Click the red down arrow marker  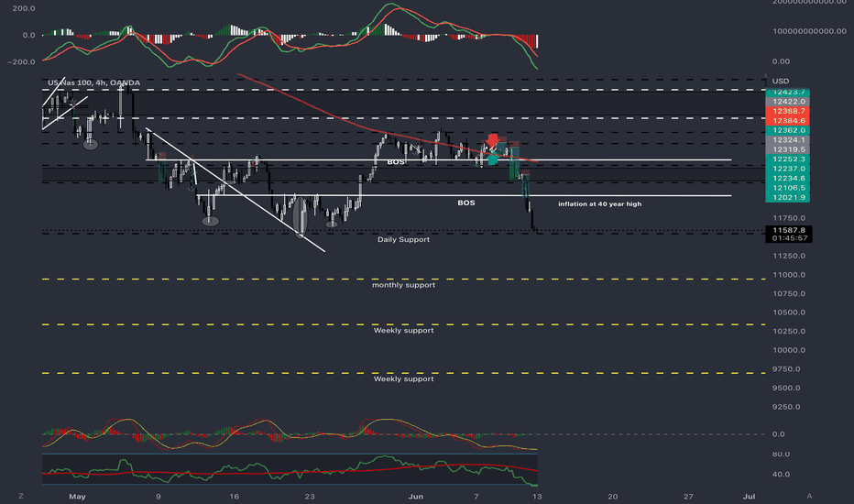pos(492,140)
